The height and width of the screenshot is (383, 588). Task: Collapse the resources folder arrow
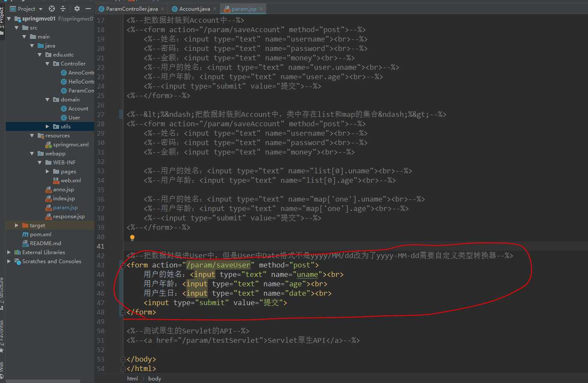tap(32, 136)
